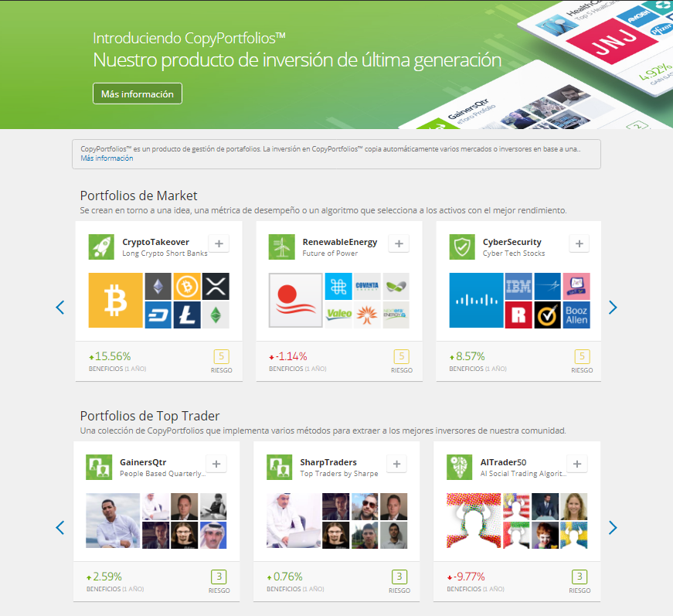This screenshot has width=673, height=616.
Task: Select the green Ethereum Classic tile
Action: tap(216, 315)
